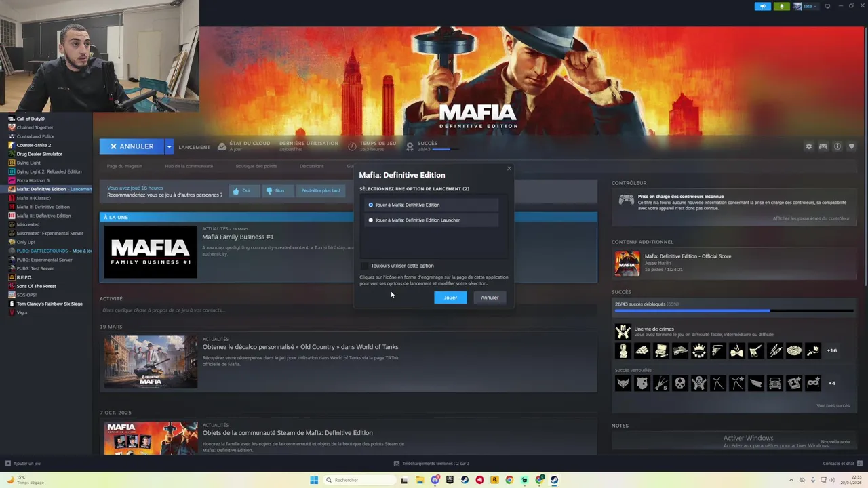Screen dimensions: 868x488
Task: Click Windows Start button on taskbar
Action: coord(314,480)
